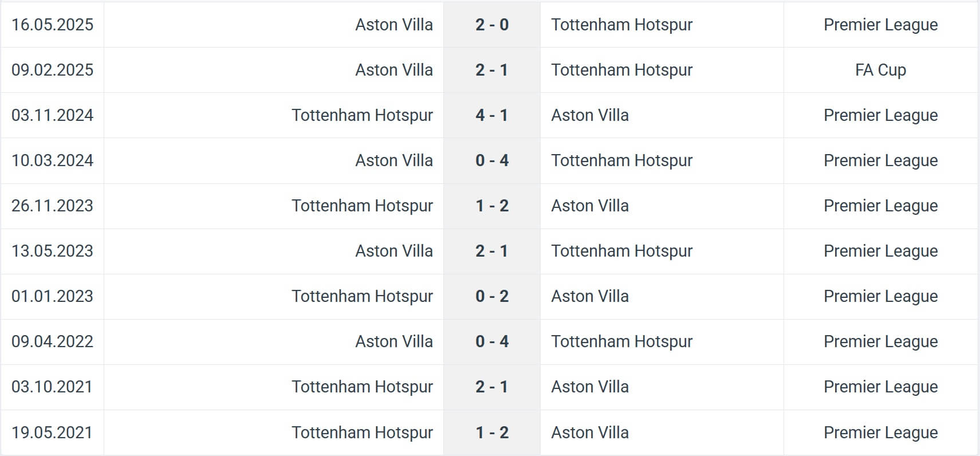
Task: Click Tottenham Hotspur away team on 10.03.2024
Action: 621,160
